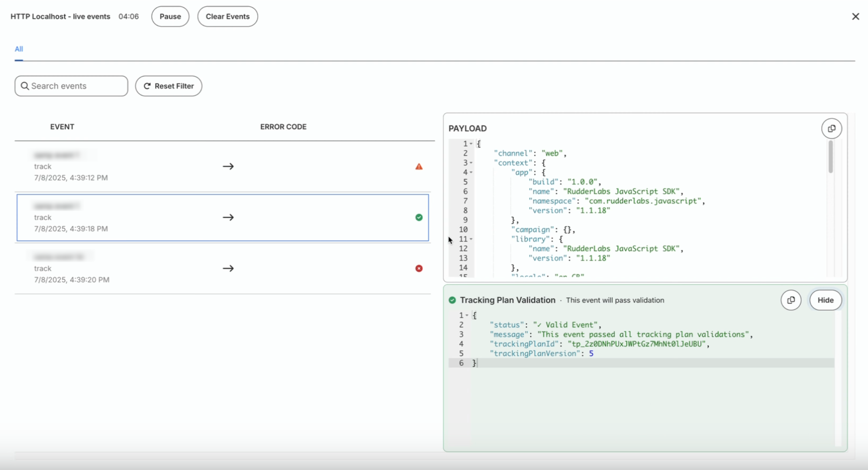The width and height of the screenshot is (868, 470).
Task: Collapse payload JSON root at line 1
Action: (471, 144)
